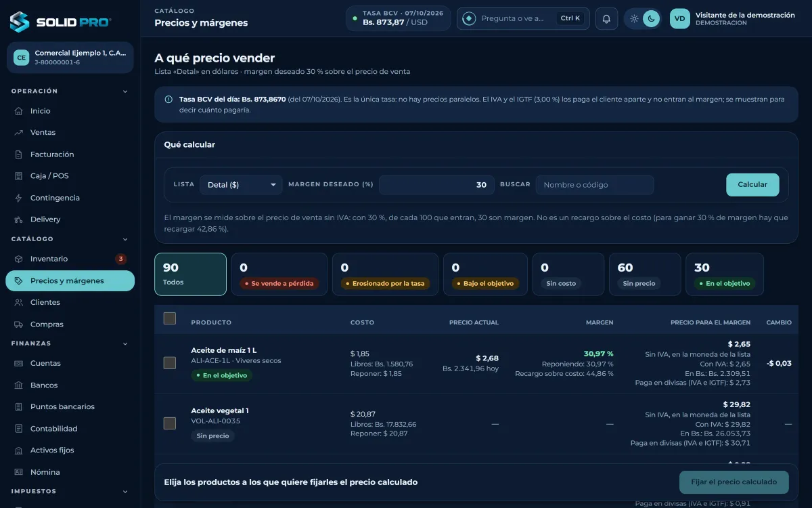Check the Aceite de maíz 1 L row
This screenshot has height=508, width=812.
[x=170, y=363]
